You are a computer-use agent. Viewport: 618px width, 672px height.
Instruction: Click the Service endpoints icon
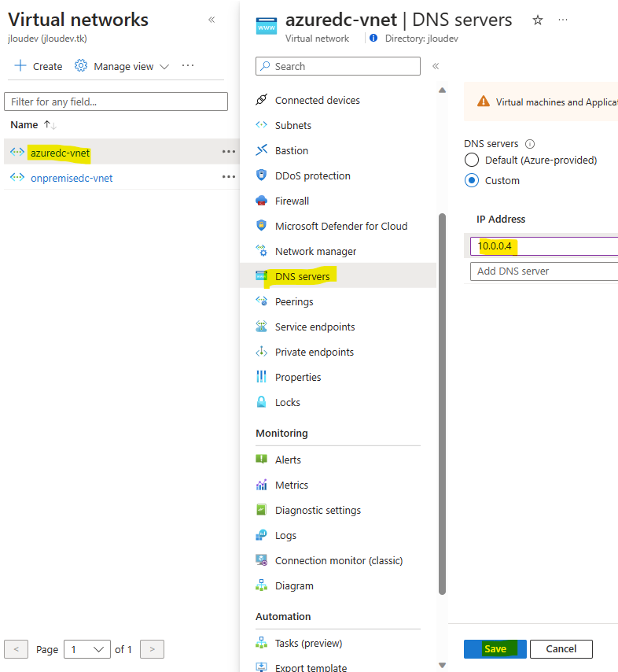click(x=261, y=327)
